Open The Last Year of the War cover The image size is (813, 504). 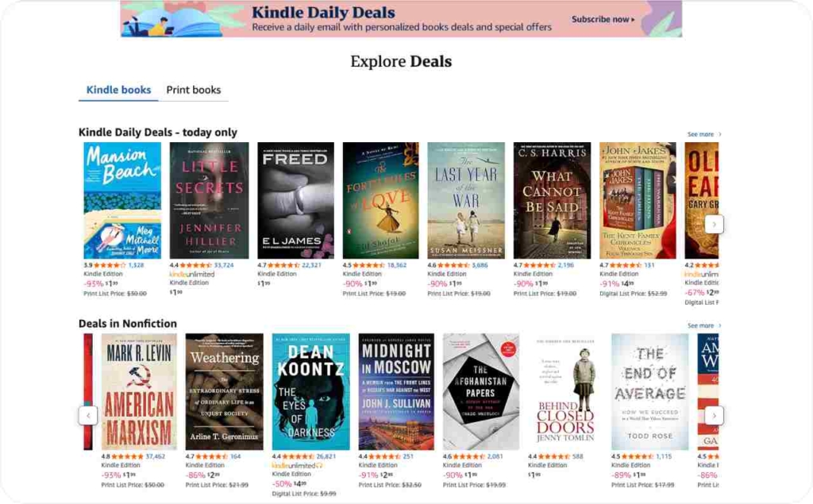click(466, 201)
